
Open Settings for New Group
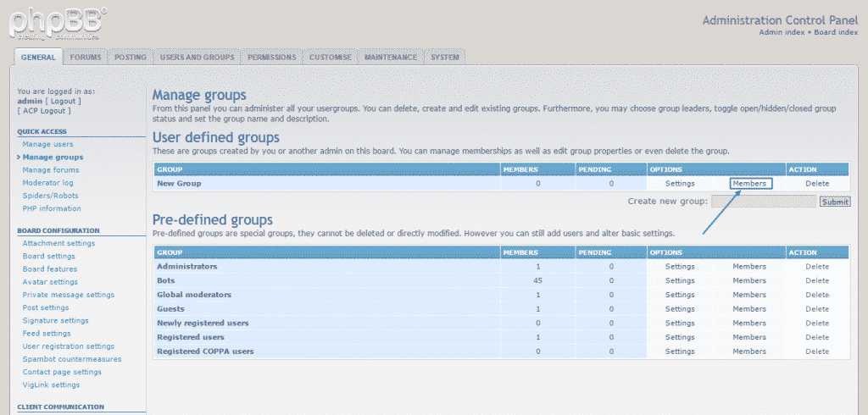pyautogui.click(x=680, y=184)
